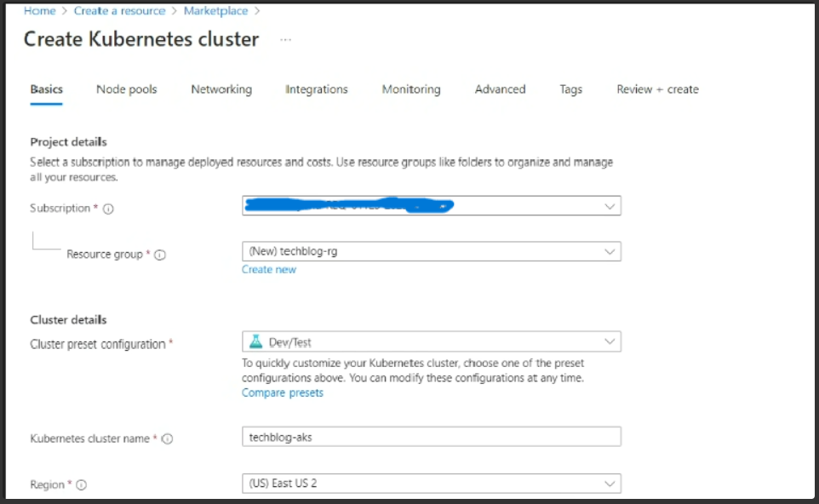Open the more options ellipsis beside title

coord(285,40)
